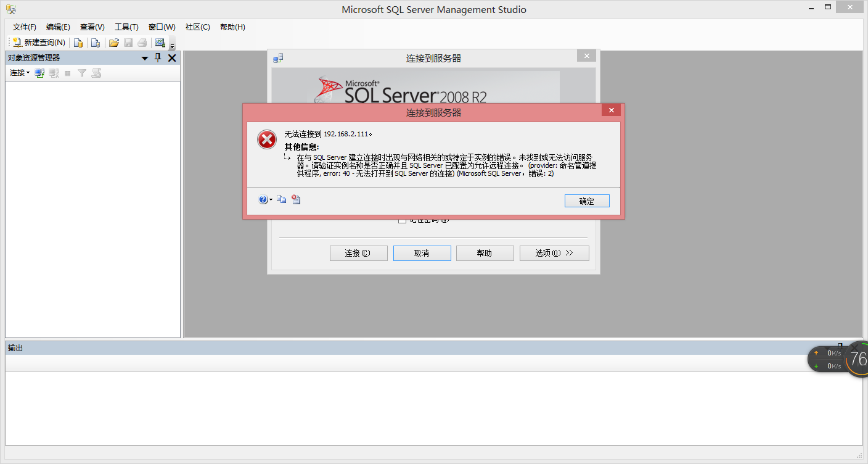Open the 编辑(E) menu
This screenshot has height=464, width=868.
58,27
